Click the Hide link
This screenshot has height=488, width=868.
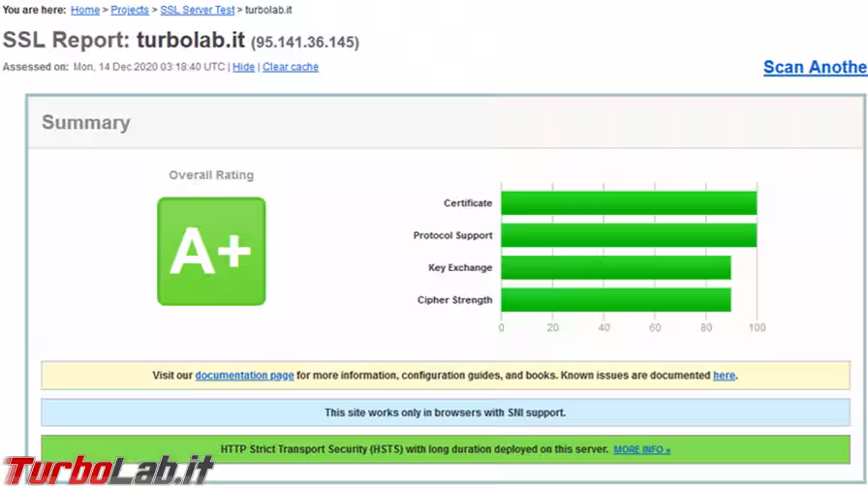pos(243,67)
